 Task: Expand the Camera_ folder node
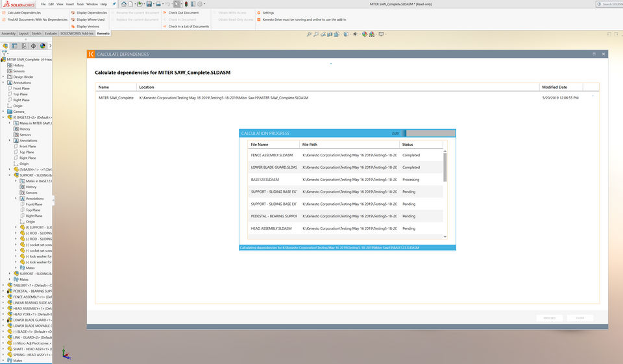[4, 112]
